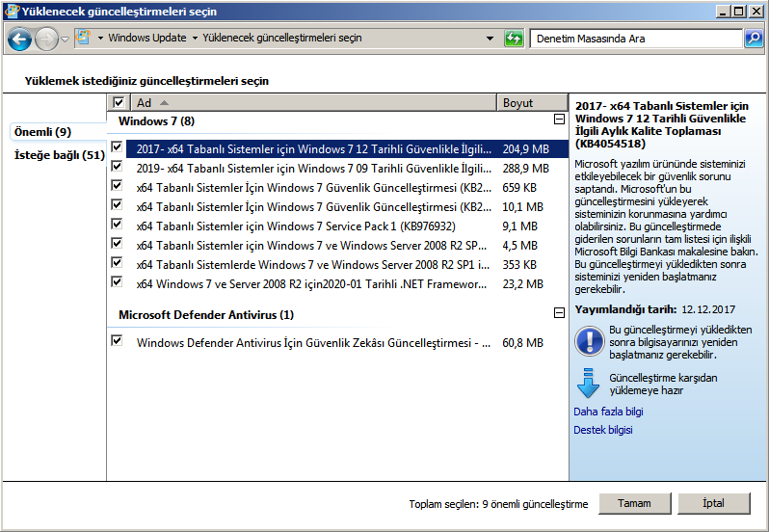Uncheck the 353 KB update checkbox
The width and height of the screenshot is (769, 532).
117,262
